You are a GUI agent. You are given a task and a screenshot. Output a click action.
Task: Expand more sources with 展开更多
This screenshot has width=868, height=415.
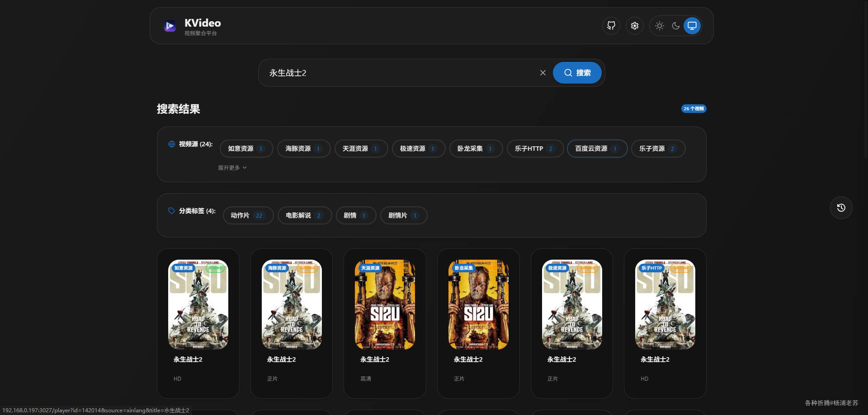(232, 168)
